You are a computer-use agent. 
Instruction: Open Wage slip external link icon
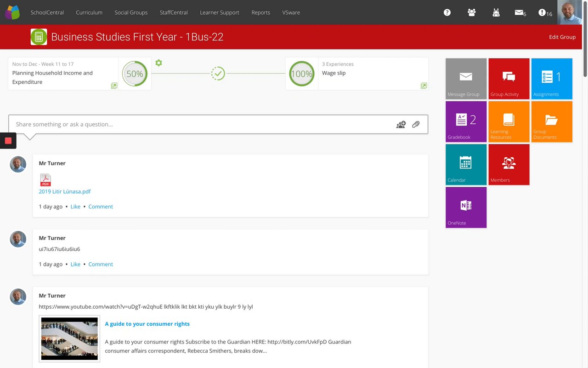coord(424,86)
